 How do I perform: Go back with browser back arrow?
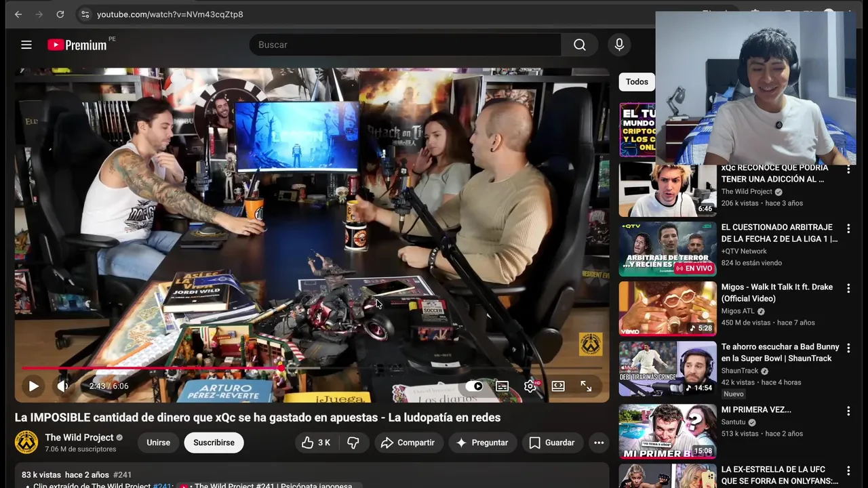18,14
